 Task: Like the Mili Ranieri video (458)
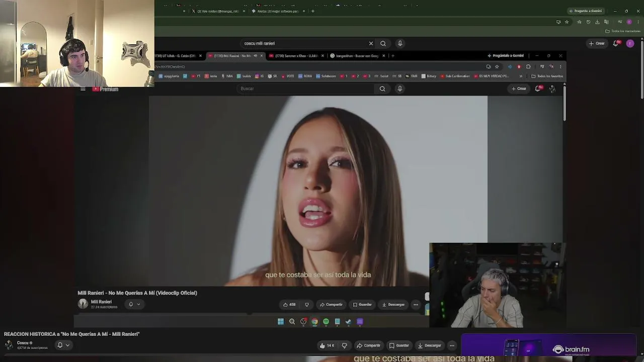click(289, 304)
